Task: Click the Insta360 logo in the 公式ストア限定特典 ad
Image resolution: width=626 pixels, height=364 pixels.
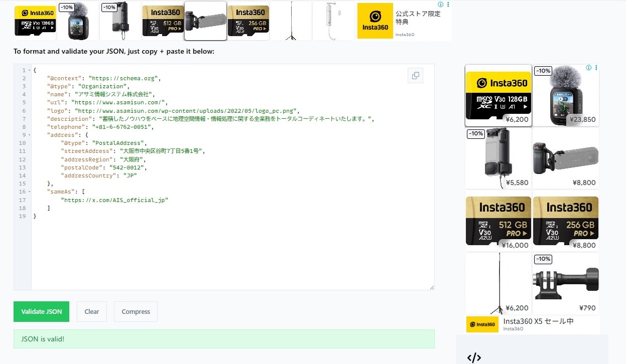Action: click(375, 21)
